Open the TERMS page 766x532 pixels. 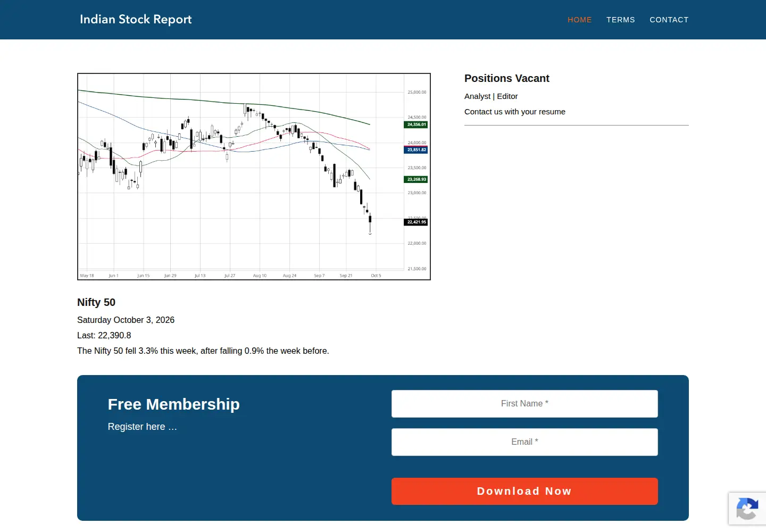(x=621, y=20)
